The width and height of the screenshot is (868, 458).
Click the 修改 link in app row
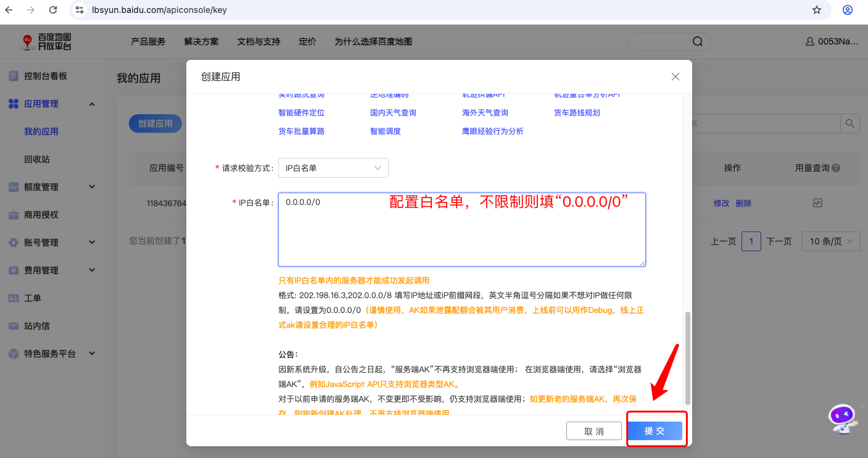coord(721,203)
